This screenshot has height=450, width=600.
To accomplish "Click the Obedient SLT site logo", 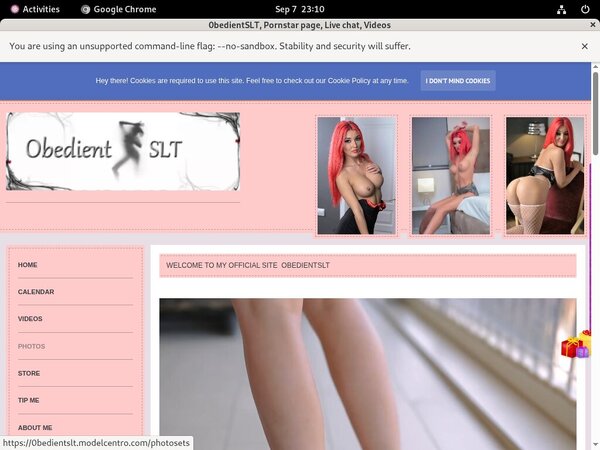I will (x=123, y=151).
